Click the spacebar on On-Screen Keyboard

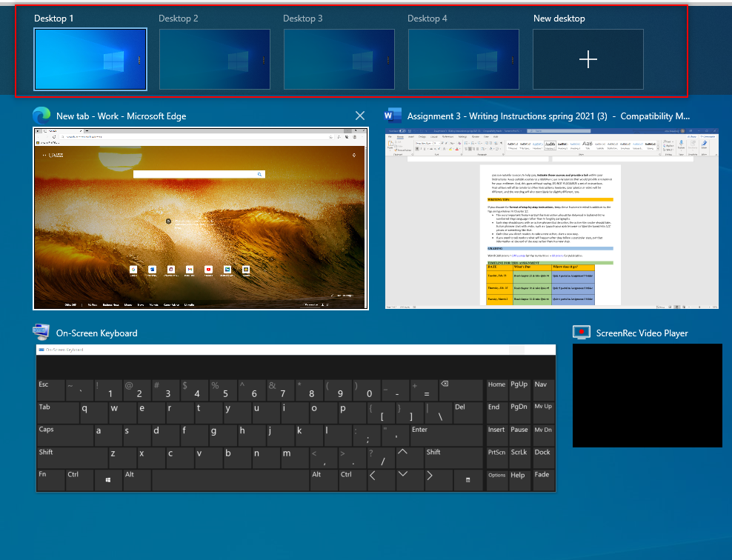pos(230,480)
